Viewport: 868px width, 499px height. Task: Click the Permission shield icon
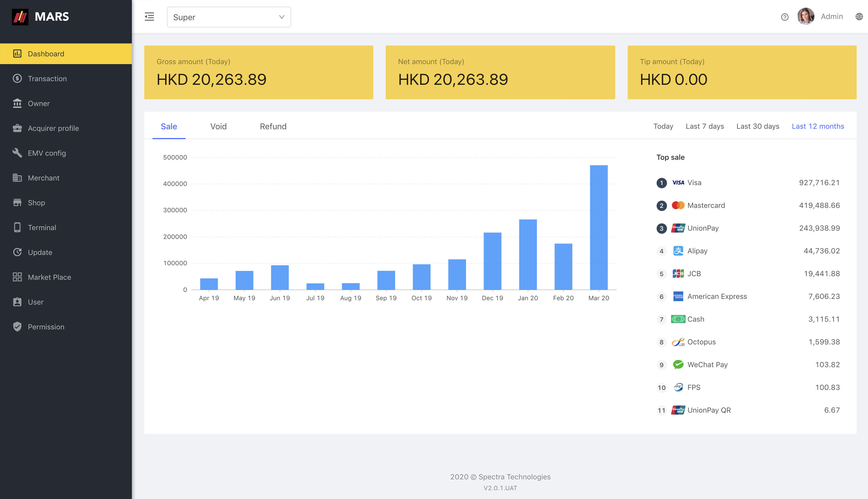[x=17, y=327]
